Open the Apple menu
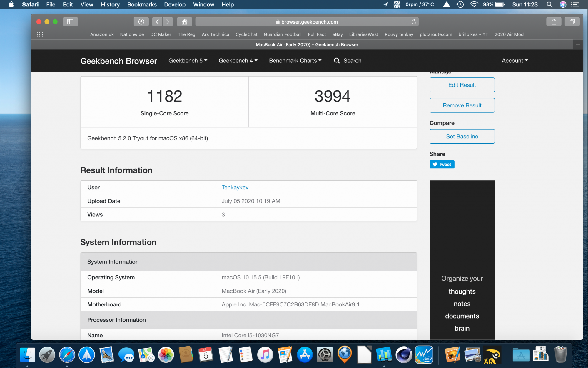This screenshot has width=588, height=368. 11,4
